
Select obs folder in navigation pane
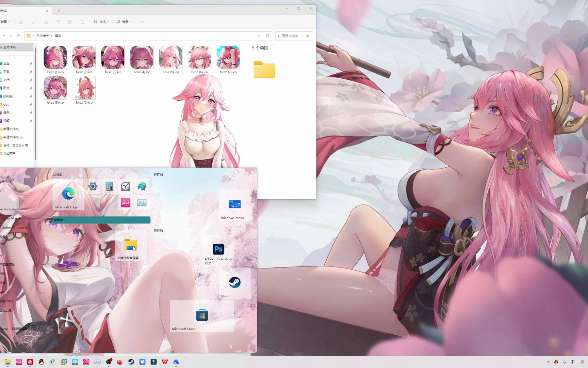(x=16, y=105)
